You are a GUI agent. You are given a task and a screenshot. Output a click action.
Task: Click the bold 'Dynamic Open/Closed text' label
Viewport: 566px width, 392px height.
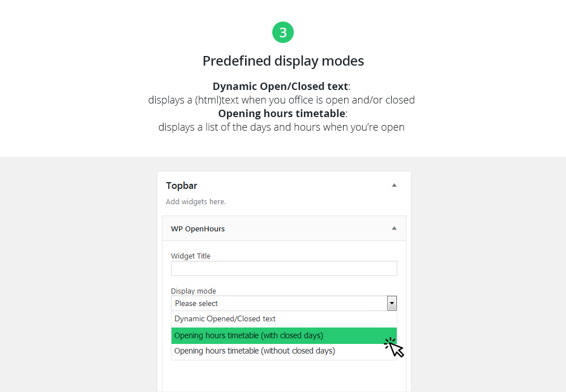tap(280, 87)
